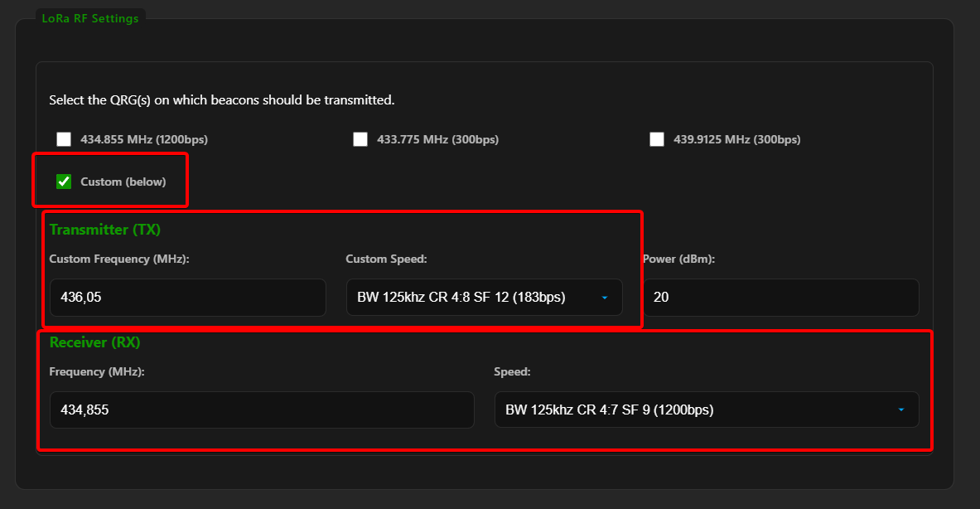Screen dimensions: 980x509
Task: Click the "439.9125 MHz (300bps)" label text
Action: coord(736,139)
